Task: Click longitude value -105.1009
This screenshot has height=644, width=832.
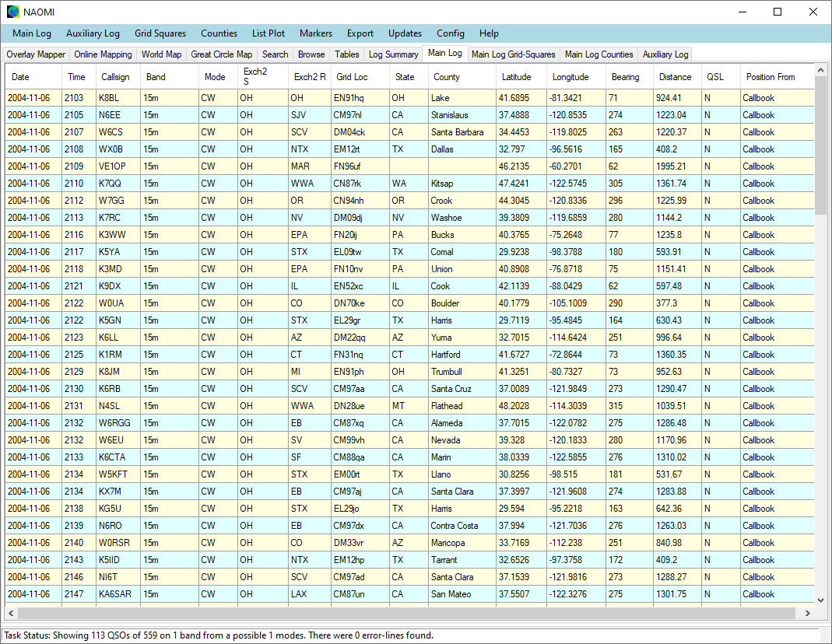Action: pyautogui.click(x=576, y=303)
